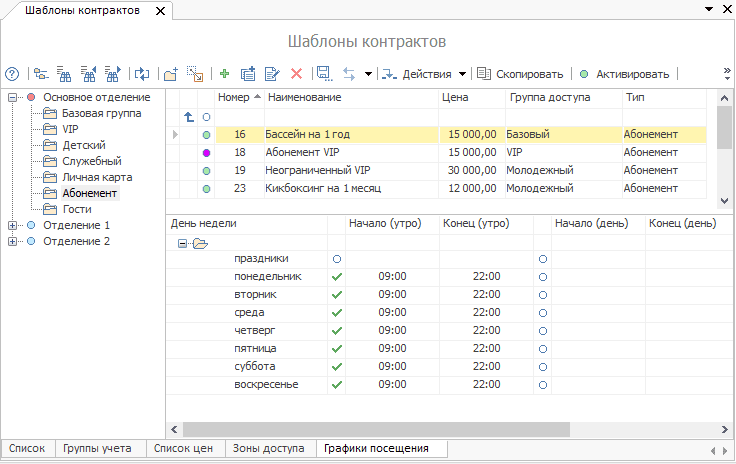Edit the selected template pencil icon
The height and width of the screenshot is (464, 736).
point(272,74)
